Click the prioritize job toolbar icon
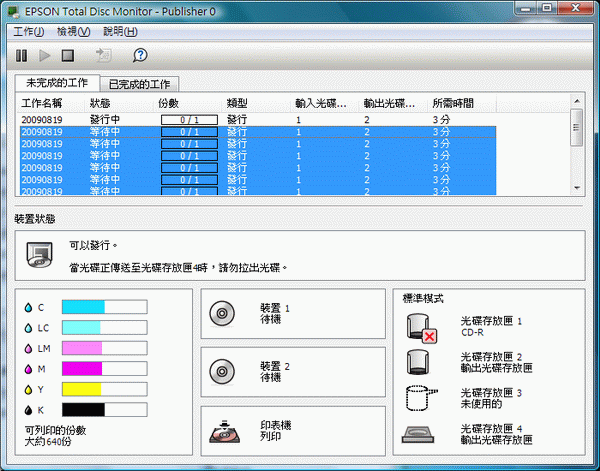 (103, 56)
